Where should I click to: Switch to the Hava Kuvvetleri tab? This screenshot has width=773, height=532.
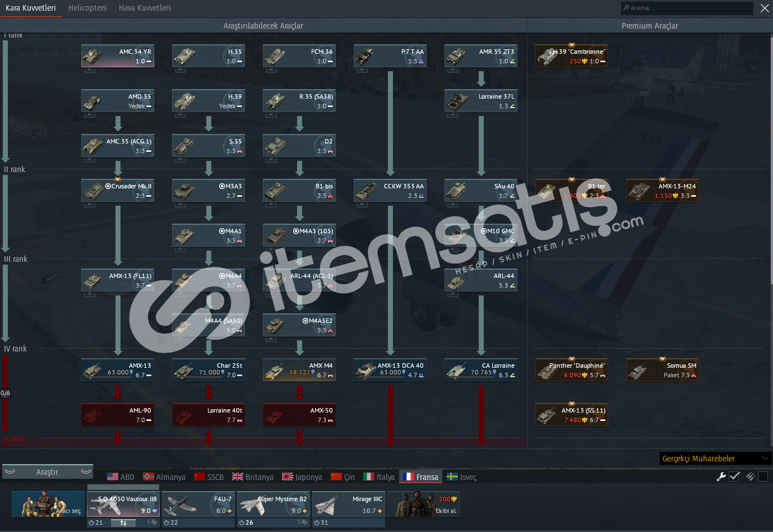145,8
